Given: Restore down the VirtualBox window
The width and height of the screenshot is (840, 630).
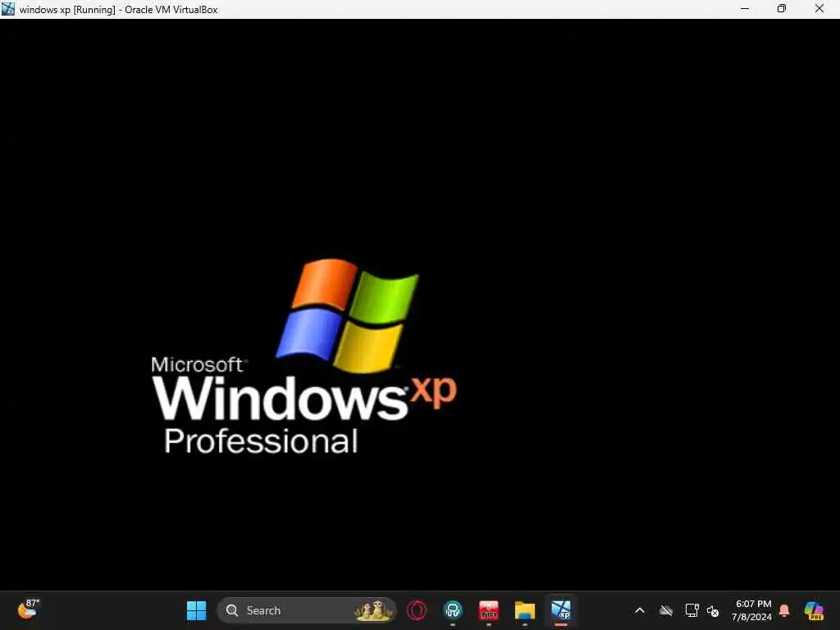Looking at the screenshot, I should click(782, 8).
